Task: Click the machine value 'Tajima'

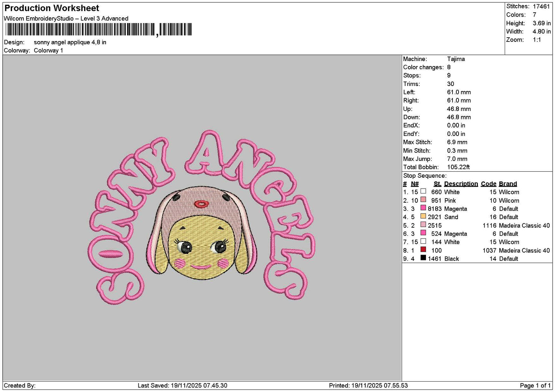Action: [456, 59]
